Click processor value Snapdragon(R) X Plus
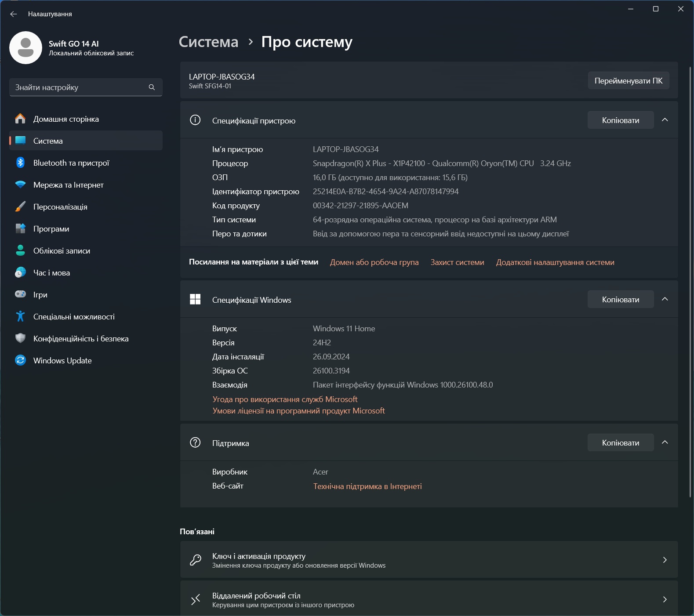The height and width of the screenshot is (616, 694). 442,163
